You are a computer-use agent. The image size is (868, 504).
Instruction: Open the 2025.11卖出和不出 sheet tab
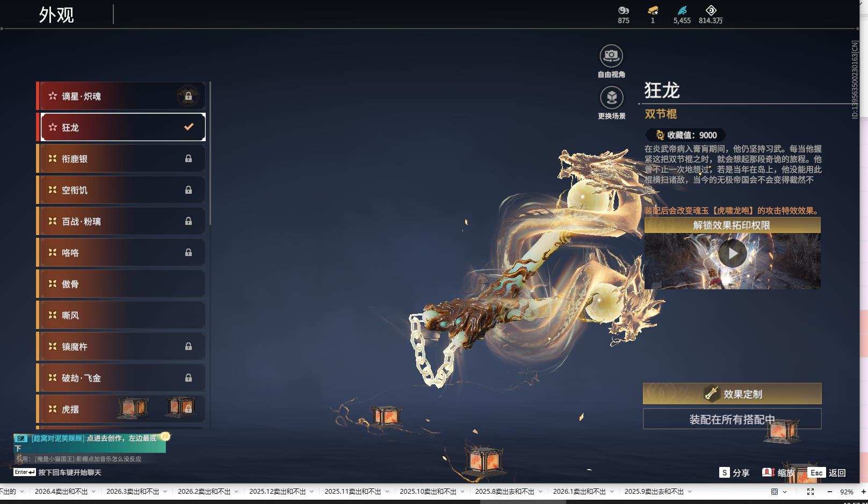click(x=352, y=492)
